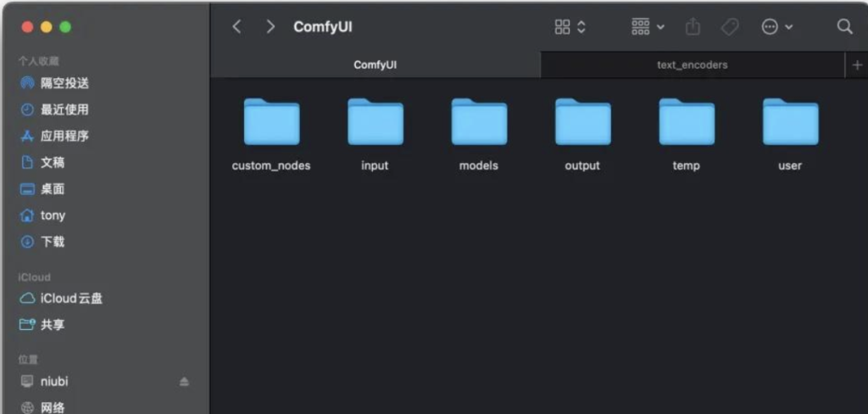Select the user folder icon
The image size is (868, 414).
(x=790, y=121)
